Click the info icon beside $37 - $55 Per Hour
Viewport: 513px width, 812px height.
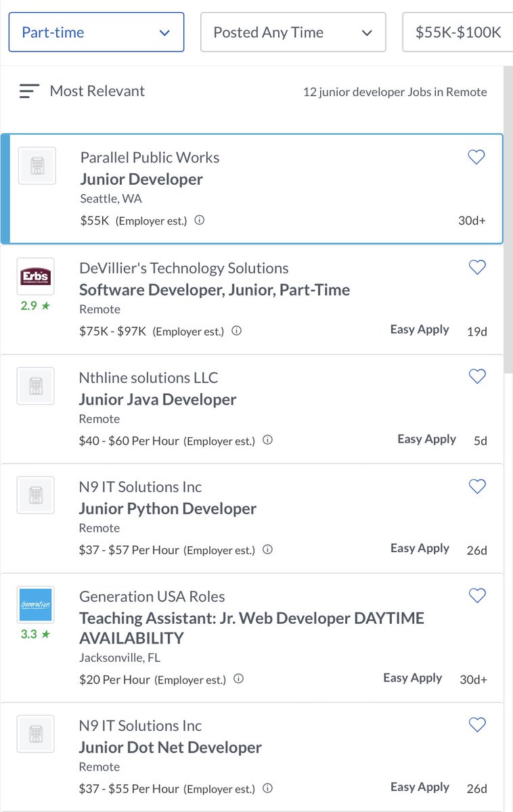tap(267, 788)
